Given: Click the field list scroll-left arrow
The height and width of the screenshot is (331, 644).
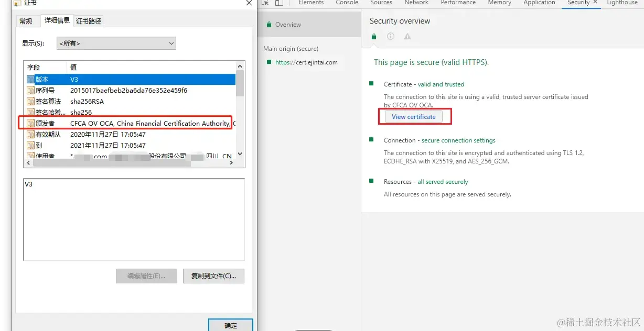Looking at the screenshot, I should point(28,162).
